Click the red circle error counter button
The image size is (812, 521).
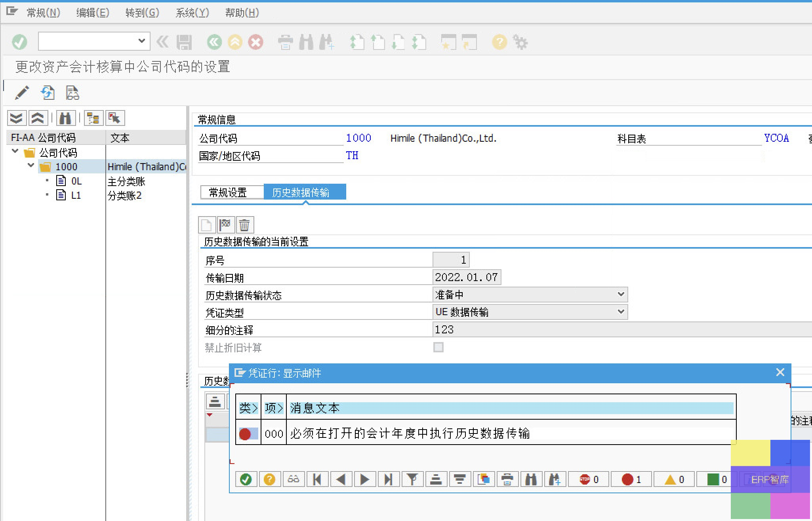pos(631,479)
